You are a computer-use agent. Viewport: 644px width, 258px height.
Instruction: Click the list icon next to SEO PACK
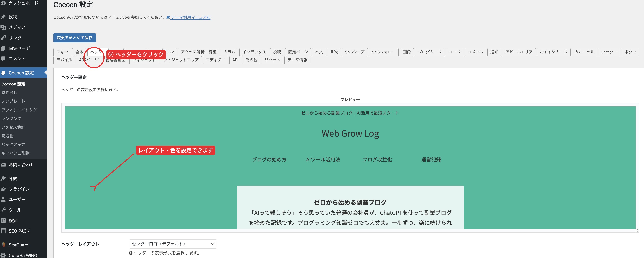3,231
